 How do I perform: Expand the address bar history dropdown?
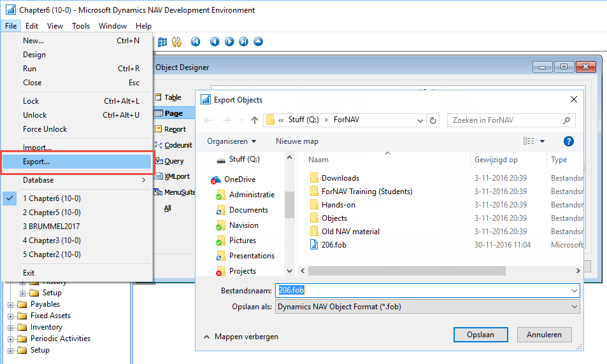click(x=420, y=121)
